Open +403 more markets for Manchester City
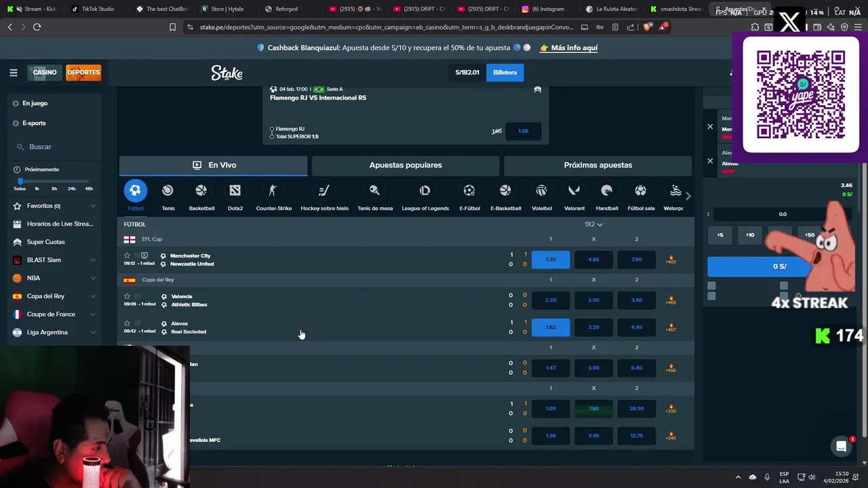Screen dimensions: 868x488 coord(671,260)
